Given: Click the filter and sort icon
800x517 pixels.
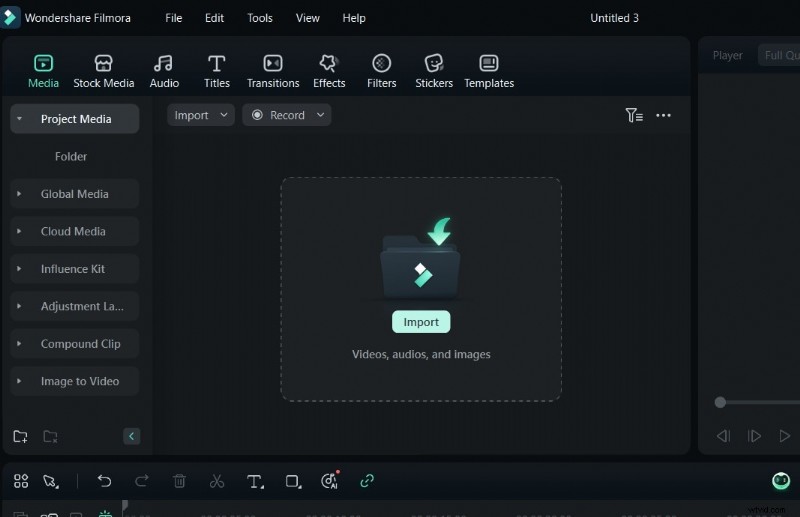Looking at the screenshot, I should (634, 115).
